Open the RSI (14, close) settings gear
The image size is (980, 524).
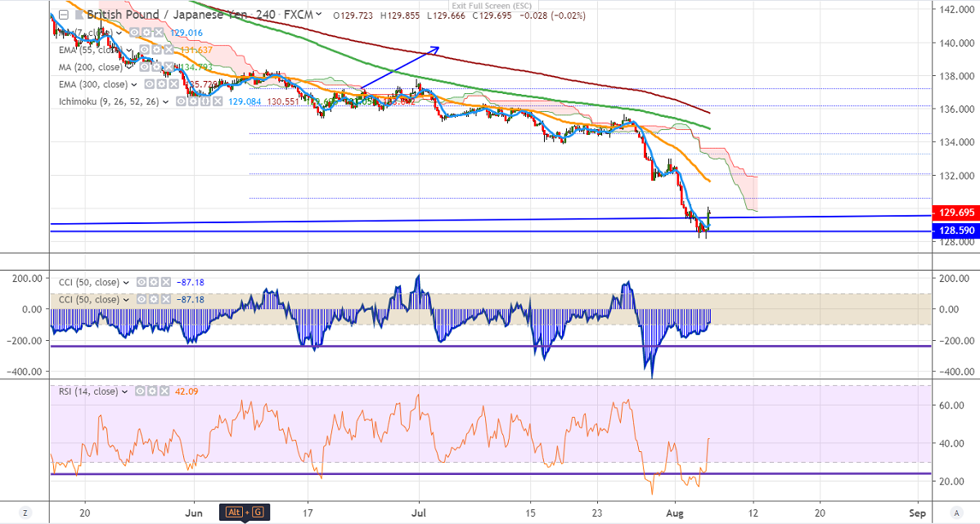pyautogui.click(x=153, y=392)
